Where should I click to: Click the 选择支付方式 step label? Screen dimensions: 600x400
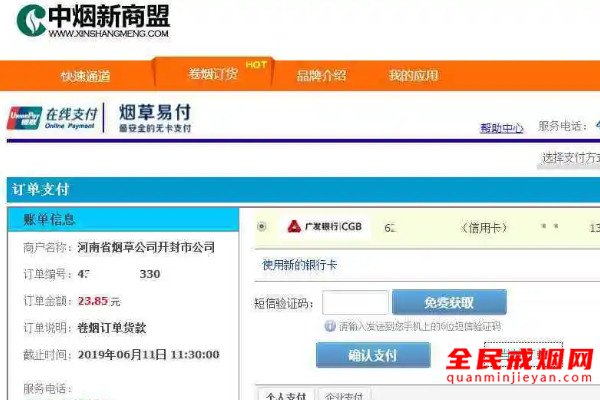click(x=571, y=158)
